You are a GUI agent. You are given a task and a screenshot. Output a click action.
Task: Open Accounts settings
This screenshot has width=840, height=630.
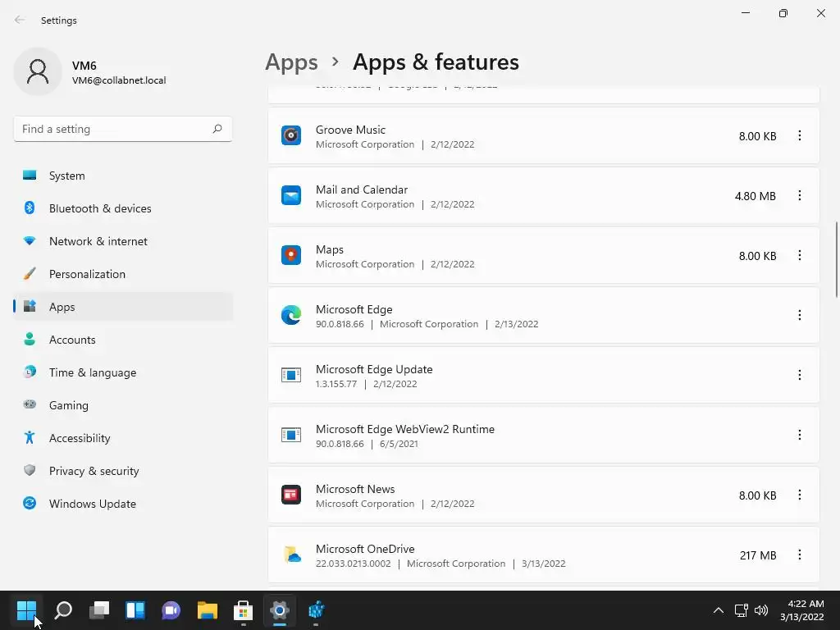[x=123, y=340]
